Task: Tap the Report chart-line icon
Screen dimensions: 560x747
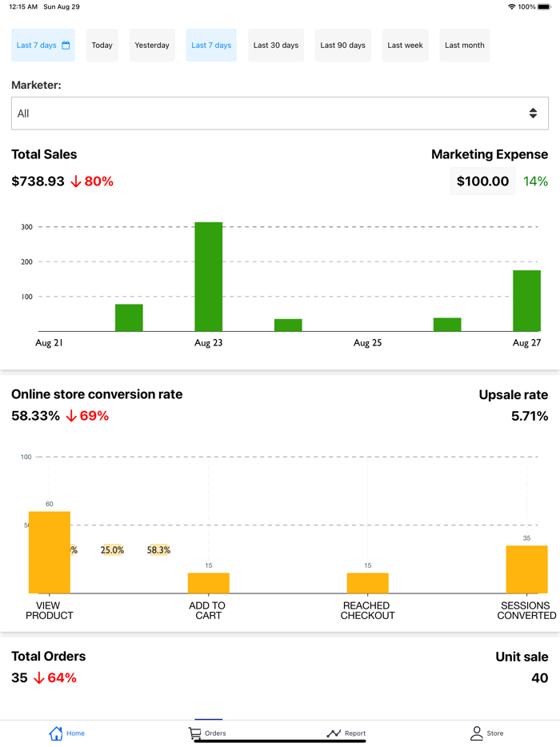Action: 334,733
